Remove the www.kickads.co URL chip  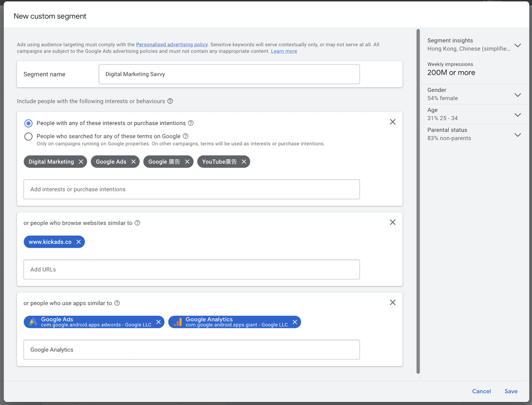[x=78, y=242]
